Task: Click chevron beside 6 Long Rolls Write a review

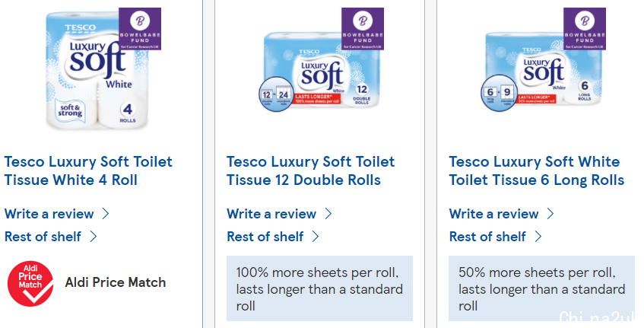Action: [550, 214]
